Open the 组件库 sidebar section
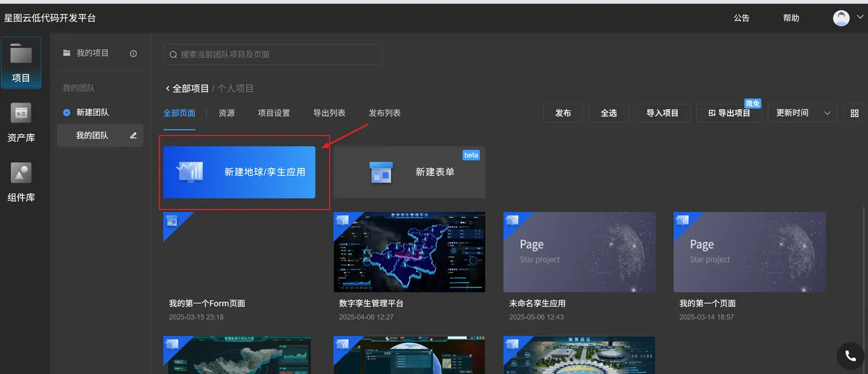The width and height of the screenshot is (868, 374). (x=21, y=183)
